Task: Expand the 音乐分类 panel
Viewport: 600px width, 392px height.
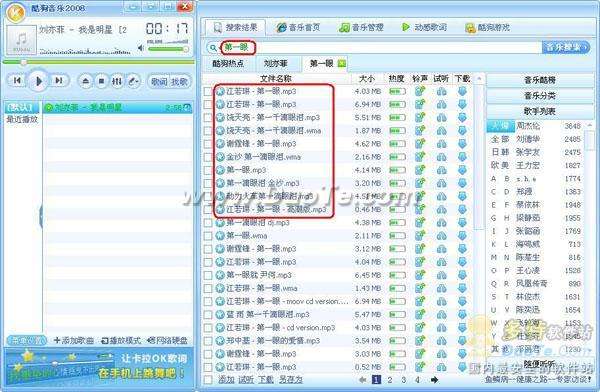Action: [540, 96]
